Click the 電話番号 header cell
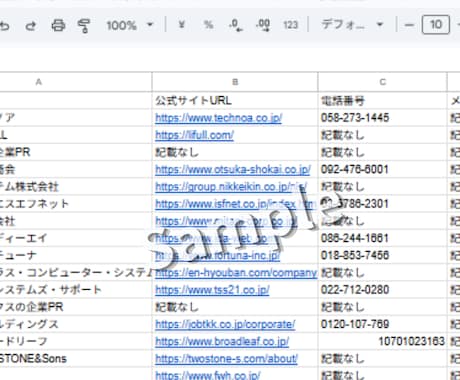Image resolution: width=460 pixels, height=380 pixels. tap(382, 100)
